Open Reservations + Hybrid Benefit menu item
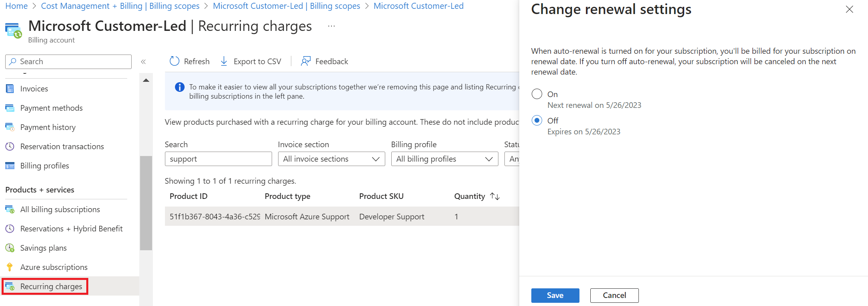The height and width of the screenshot is (306, 868). 71,229
